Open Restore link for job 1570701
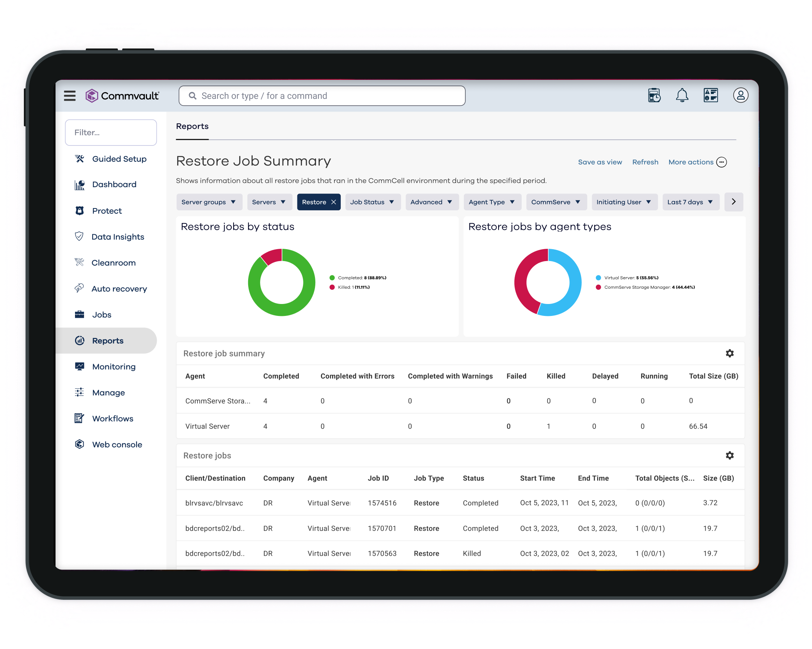812x649 pixels. [427, 528]
